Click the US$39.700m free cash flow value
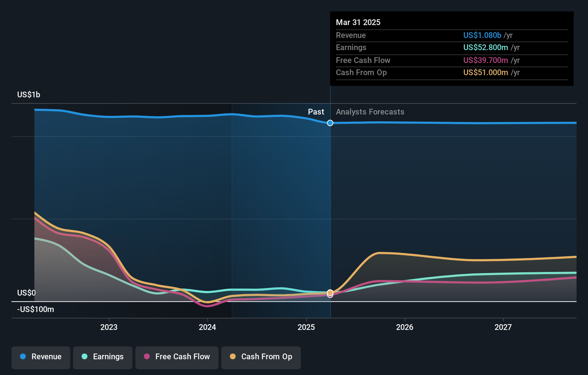 [486, 60]
